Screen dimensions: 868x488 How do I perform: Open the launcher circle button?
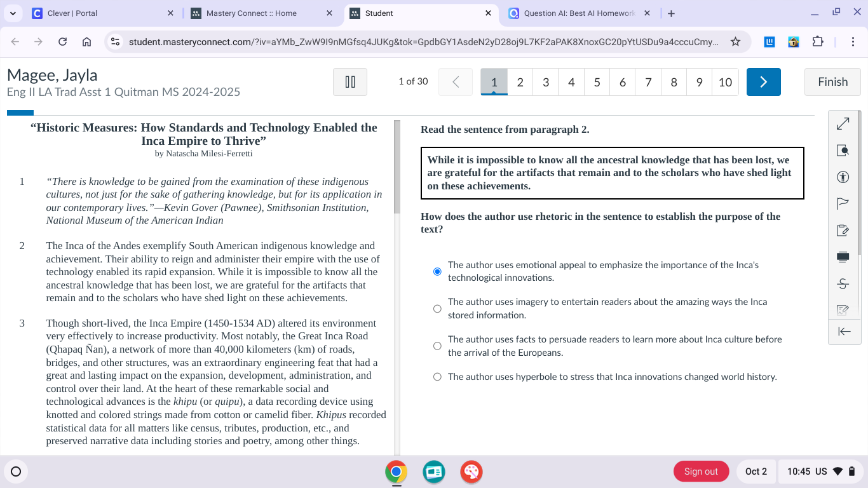coord(17,471)
